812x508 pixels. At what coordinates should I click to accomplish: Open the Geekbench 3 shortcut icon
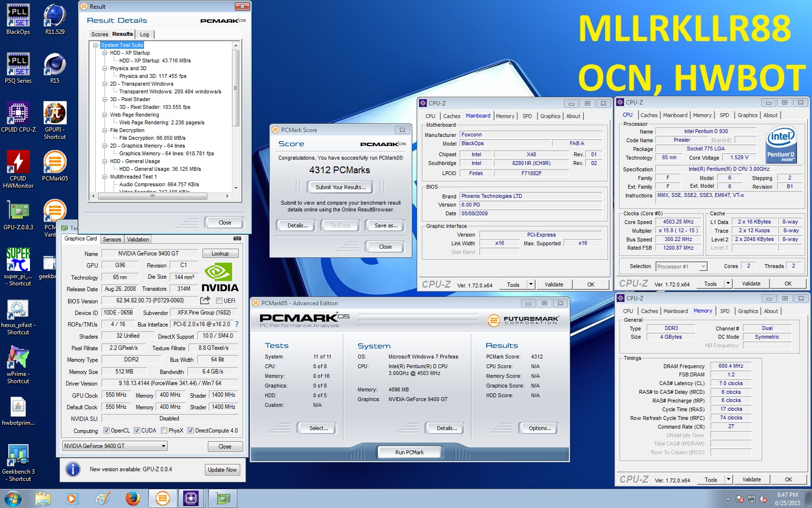coord(18,463)
